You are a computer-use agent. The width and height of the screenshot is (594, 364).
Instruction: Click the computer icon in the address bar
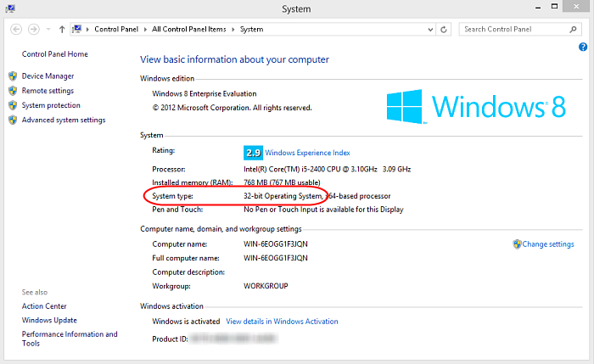click(77, 29)
